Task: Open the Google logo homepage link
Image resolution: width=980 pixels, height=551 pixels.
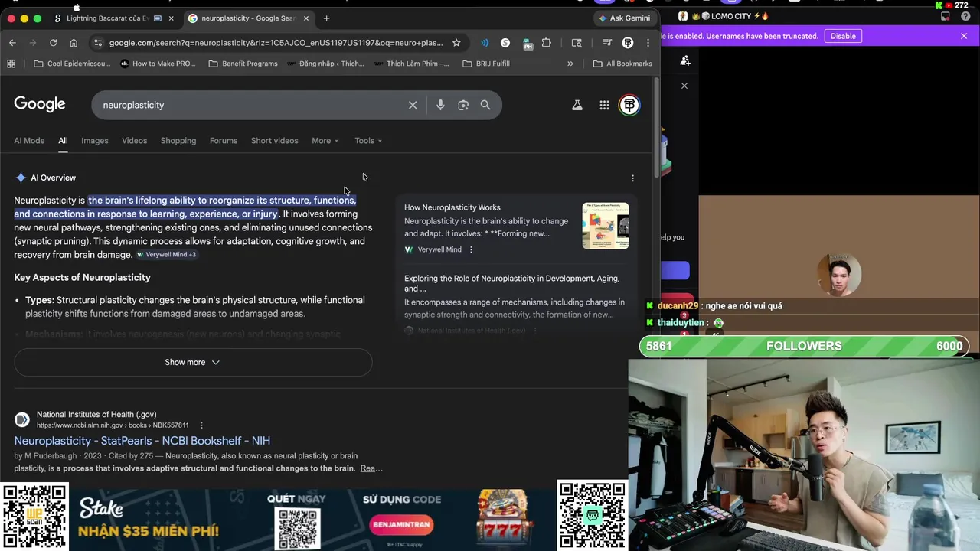Action: click(40, 104)
